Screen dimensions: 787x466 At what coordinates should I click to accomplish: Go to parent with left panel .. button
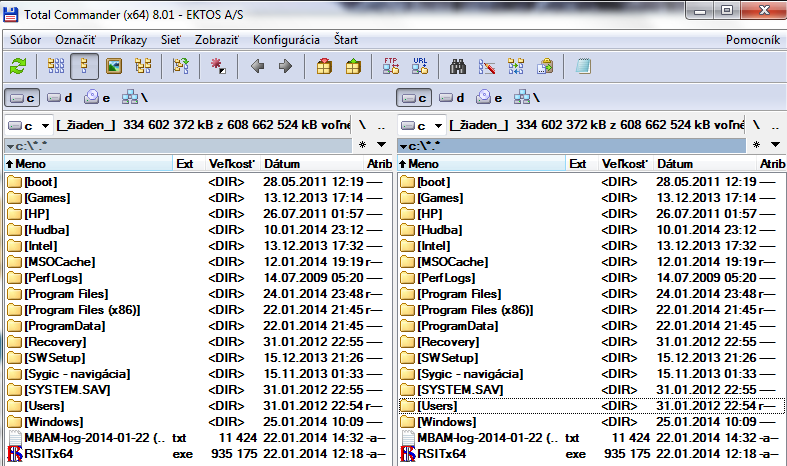pyautogui.click(x=381, y=126)
